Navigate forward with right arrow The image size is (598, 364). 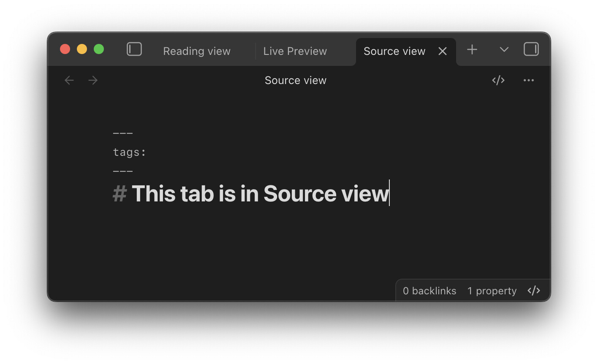(x=93, y=80)
